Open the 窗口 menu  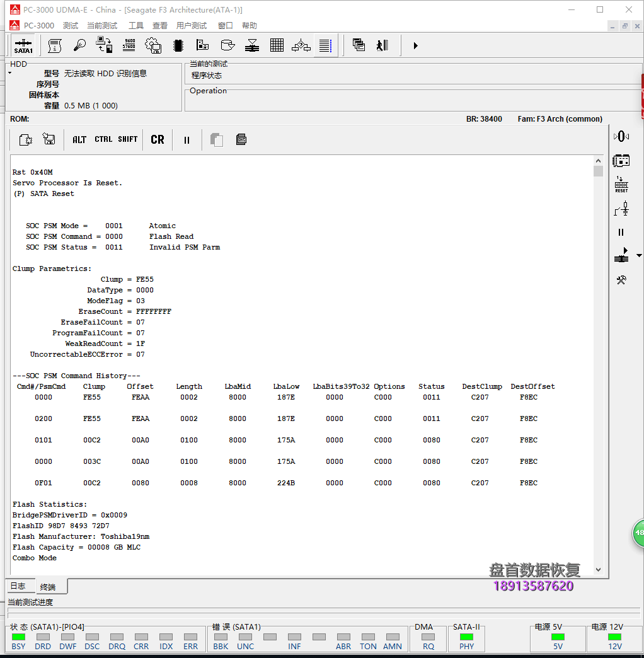[226, 26]
